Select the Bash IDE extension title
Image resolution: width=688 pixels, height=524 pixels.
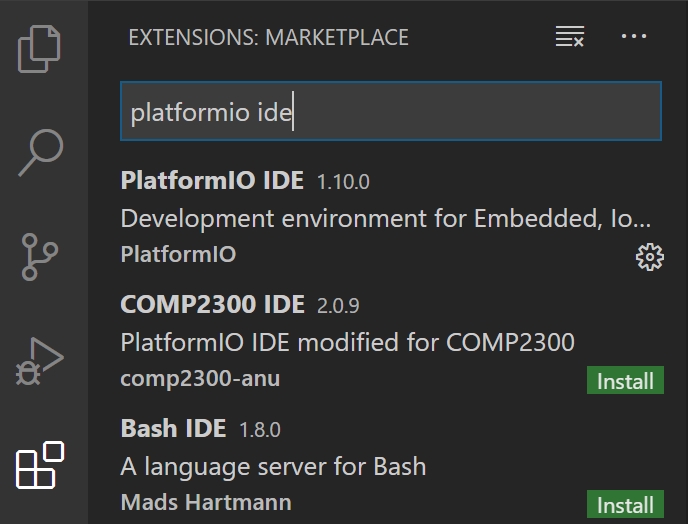click(173, 428)
